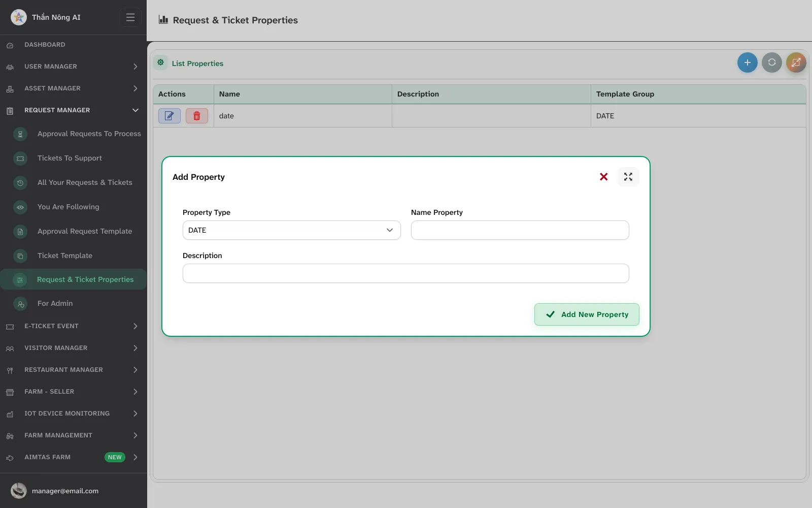Viewport: 812px width, 508px height.
Task: Expand the Restaurant Manager chevron
Action: pyautogui.click(x=136, y=370)
